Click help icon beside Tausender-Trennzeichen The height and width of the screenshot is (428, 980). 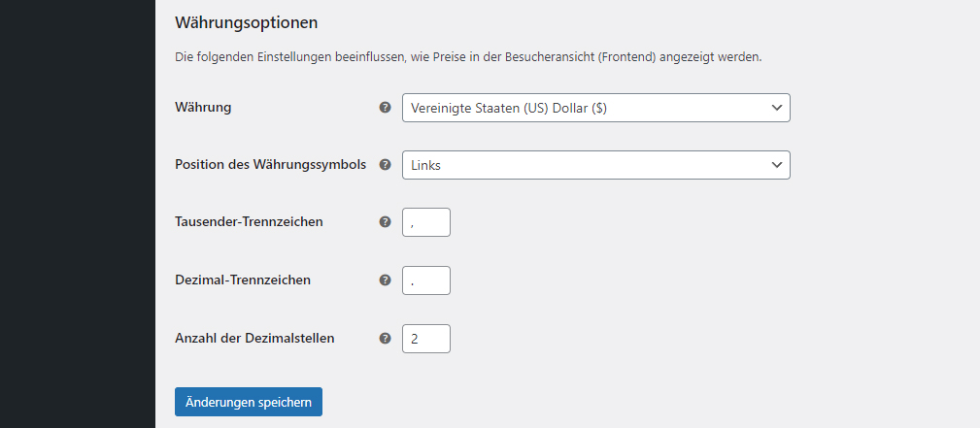point(385,222)
